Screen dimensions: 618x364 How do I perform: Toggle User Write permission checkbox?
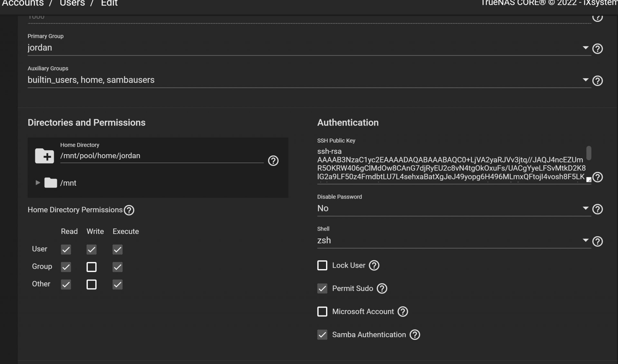(91, 249)
